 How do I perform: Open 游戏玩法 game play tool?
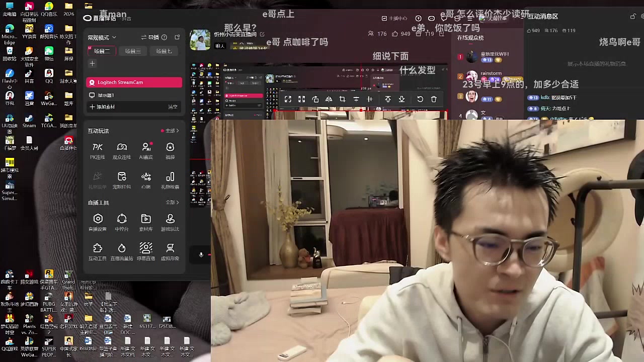click(x=170, y=222)
